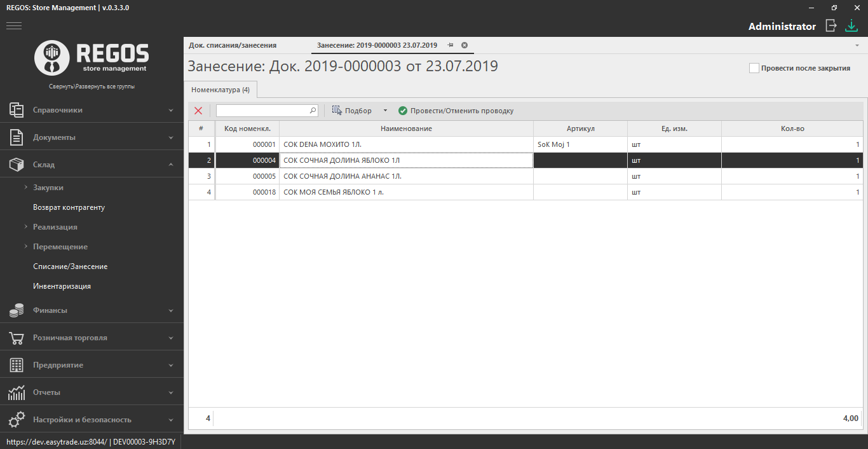
Task: Click the red X delete row icon
Action: pos(198,111)
